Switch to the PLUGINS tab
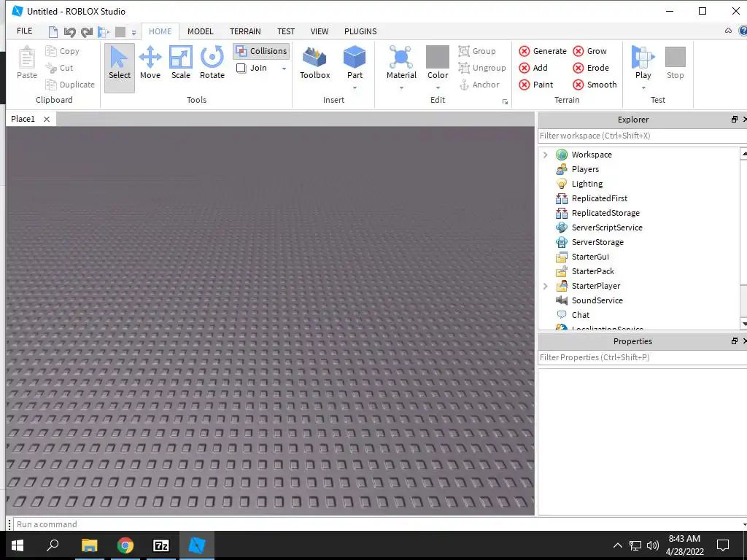Screen dimensions: 747x560 coord(360,31)
